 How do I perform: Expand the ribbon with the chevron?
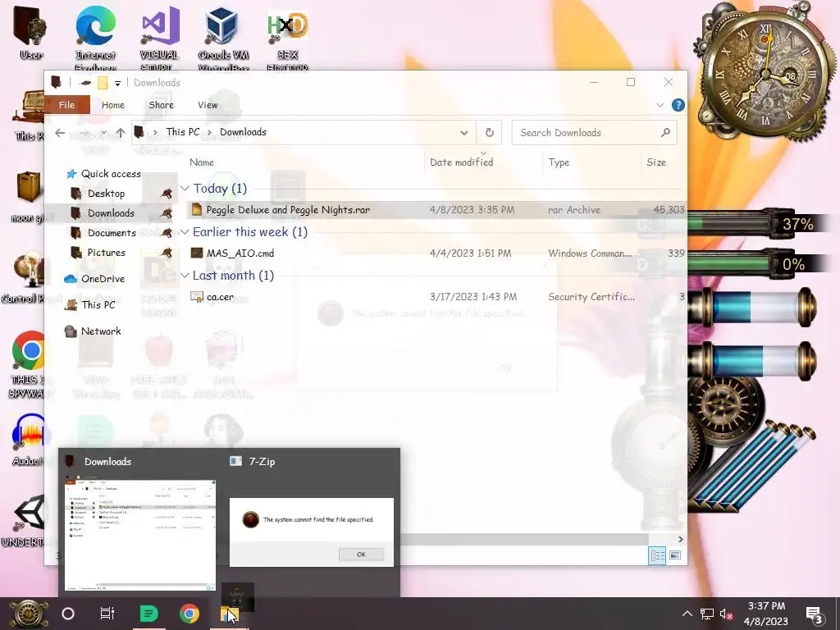click(x=660, y=105)
